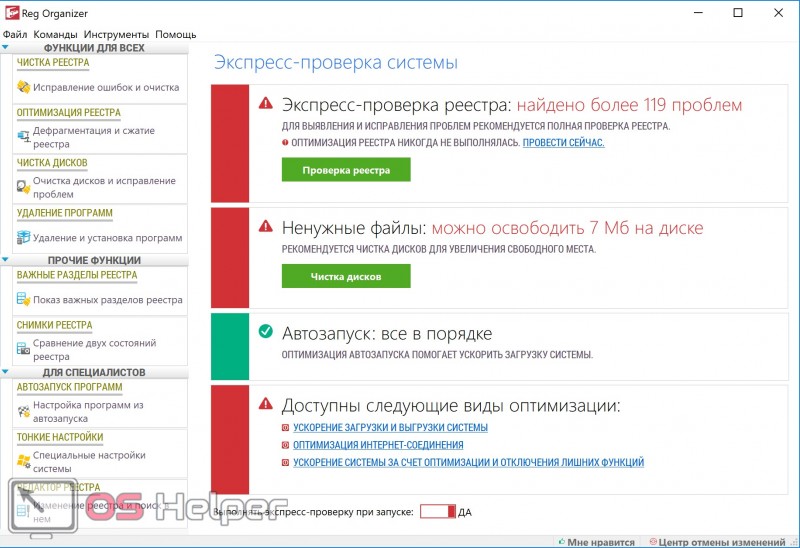The image size is (800, 548).
Task: Click small red dot icon before ОПТИМИЗАЦИЯ РЕЕСТРА НИКОГДА
Action: point(285,143)
